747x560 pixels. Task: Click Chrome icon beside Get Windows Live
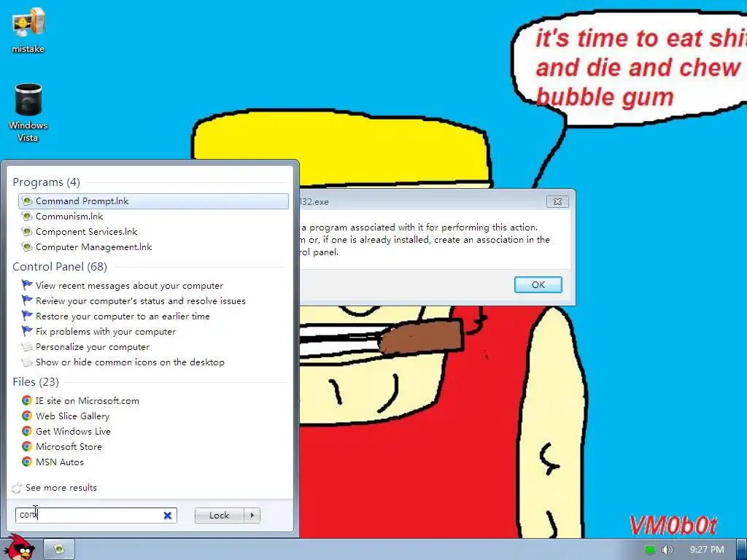pos(27,431)
